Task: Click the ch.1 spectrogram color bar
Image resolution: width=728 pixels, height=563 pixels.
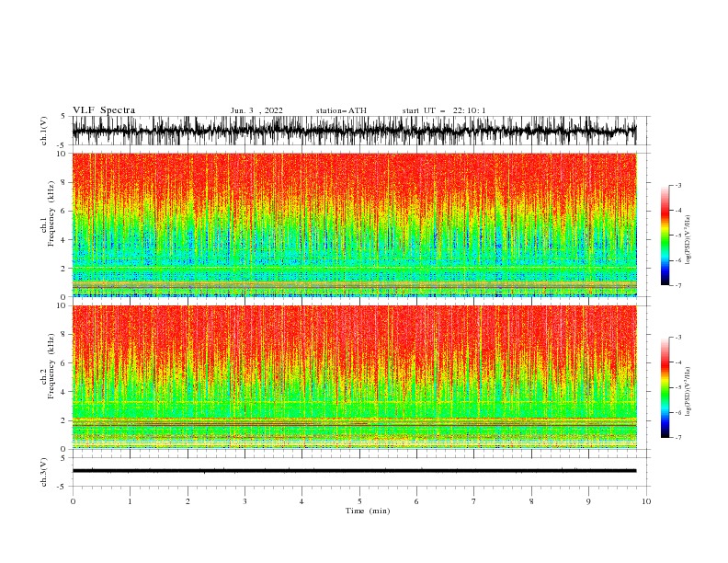Action: (x=665, y=236)
